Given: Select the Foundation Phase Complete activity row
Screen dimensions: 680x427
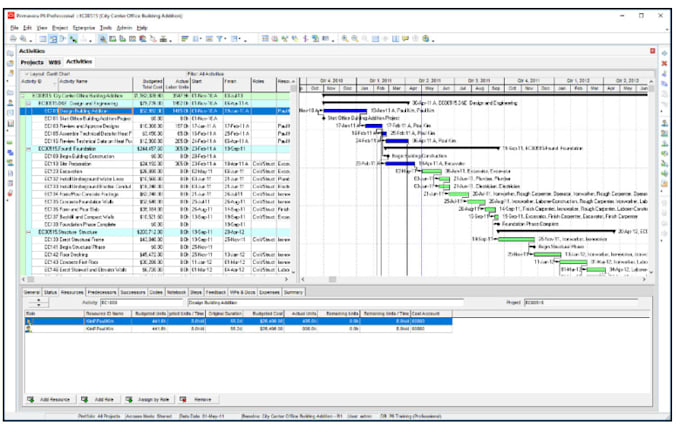Looking at the screenshot, I should point(155,225).
